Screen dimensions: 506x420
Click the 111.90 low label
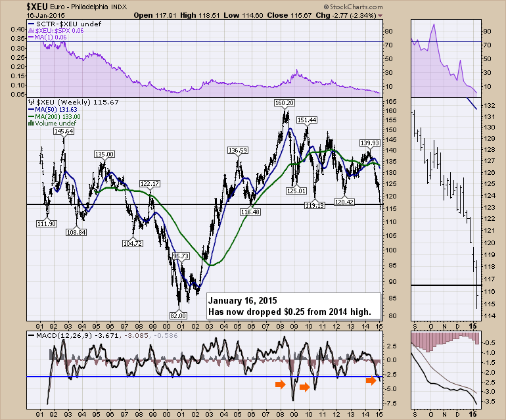click(47, 223)
